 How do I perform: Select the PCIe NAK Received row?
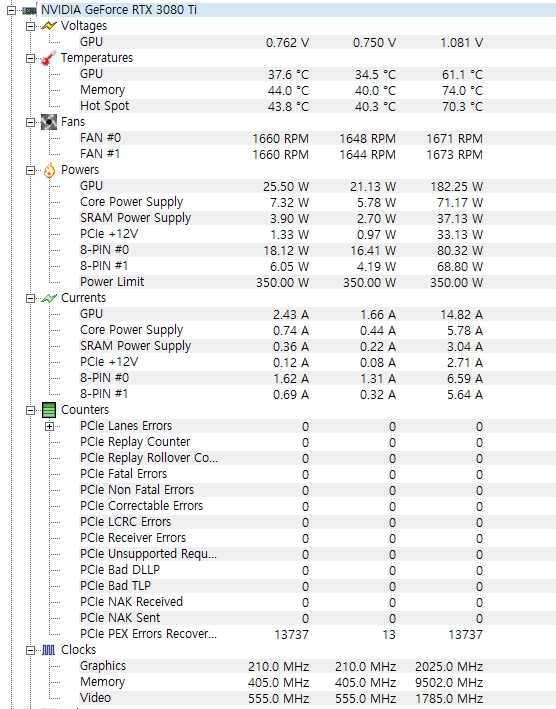click(317, 602)
